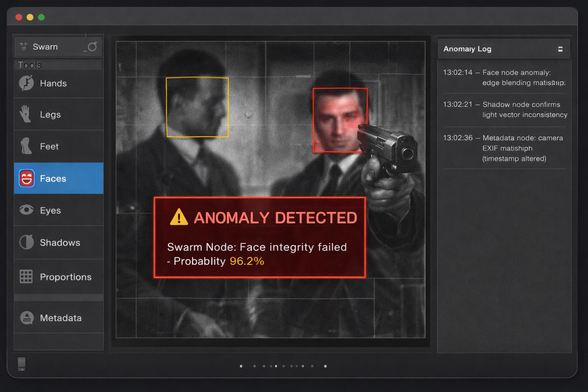This screenshot has width=588, height=392.
Task: Collapse the Anomaly Log panel
Action: [560, 49]
